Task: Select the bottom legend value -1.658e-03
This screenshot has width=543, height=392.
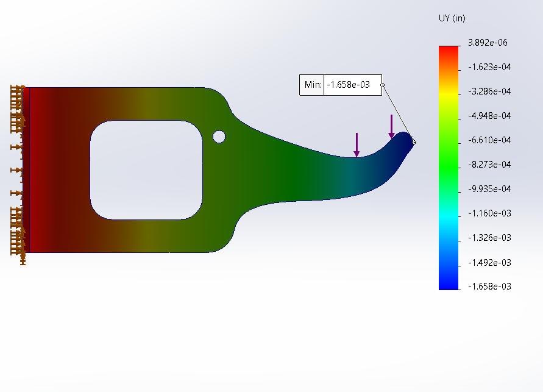Action: pos(490,287)
